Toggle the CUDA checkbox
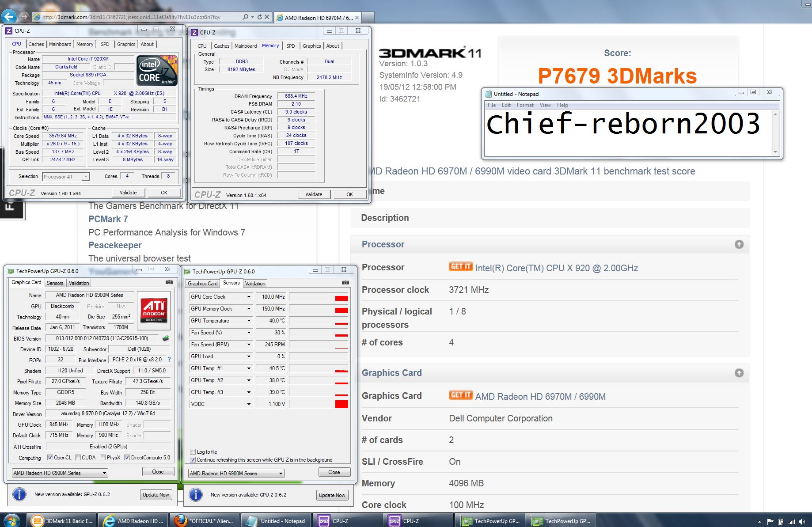 pos(78,458)
